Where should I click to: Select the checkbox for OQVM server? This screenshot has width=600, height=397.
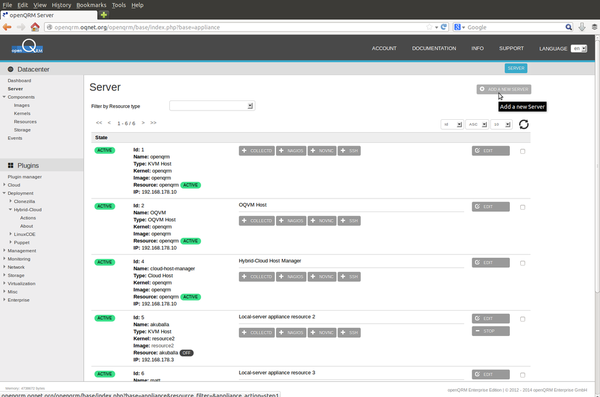522,207
